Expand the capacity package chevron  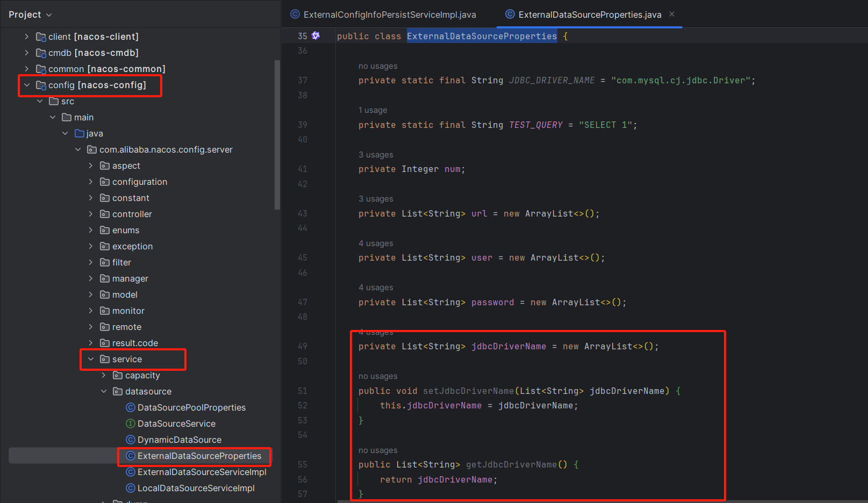coord(104,375)
